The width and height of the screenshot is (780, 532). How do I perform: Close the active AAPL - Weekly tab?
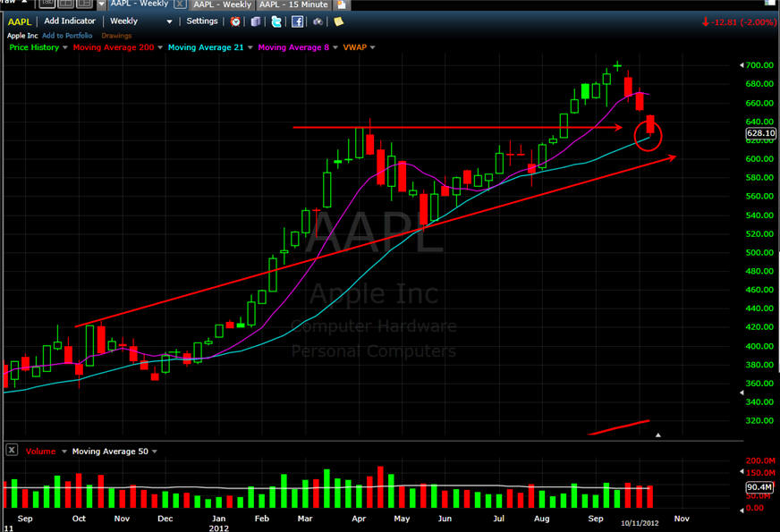(180, 4)
